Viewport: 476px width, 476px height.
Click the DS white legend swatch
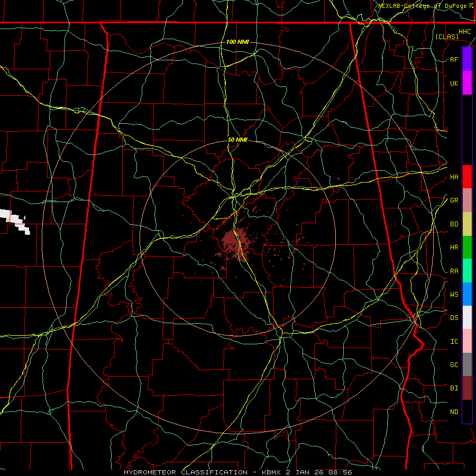tap(467, 317)
